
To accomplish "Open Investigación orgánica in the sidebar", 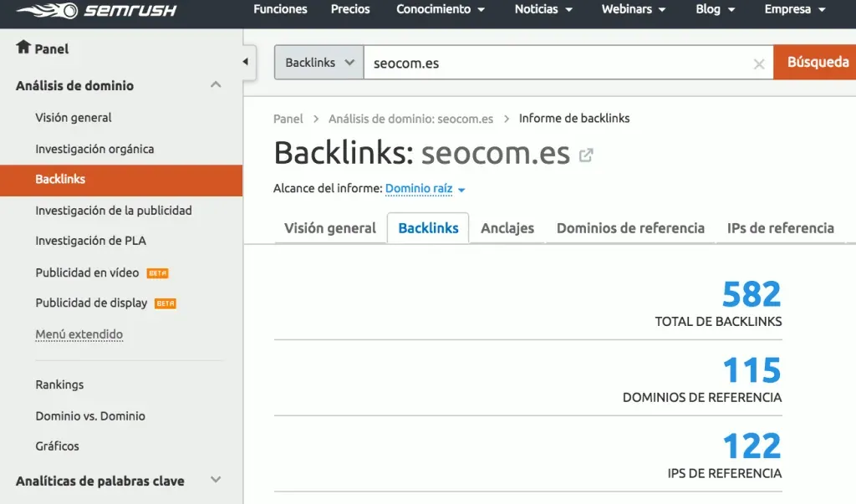I will point(94,149).
